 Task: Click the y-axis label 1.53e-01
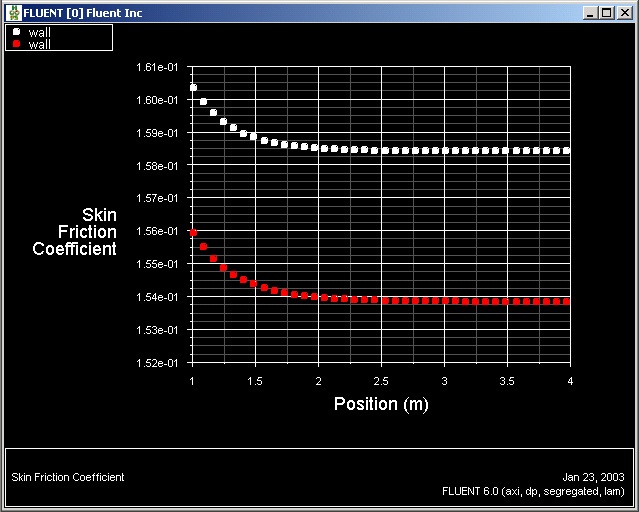coord(157,330)
